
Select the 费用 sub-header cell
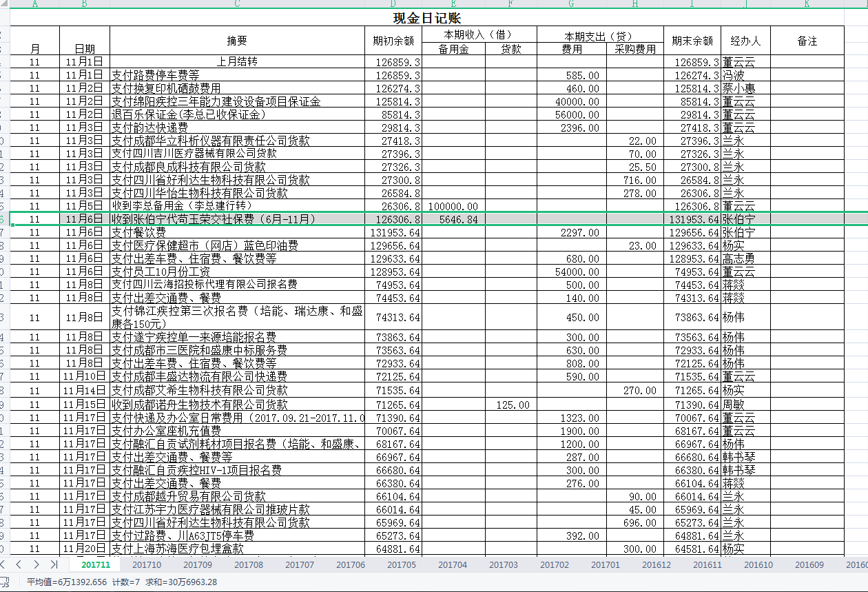(572, 49)
